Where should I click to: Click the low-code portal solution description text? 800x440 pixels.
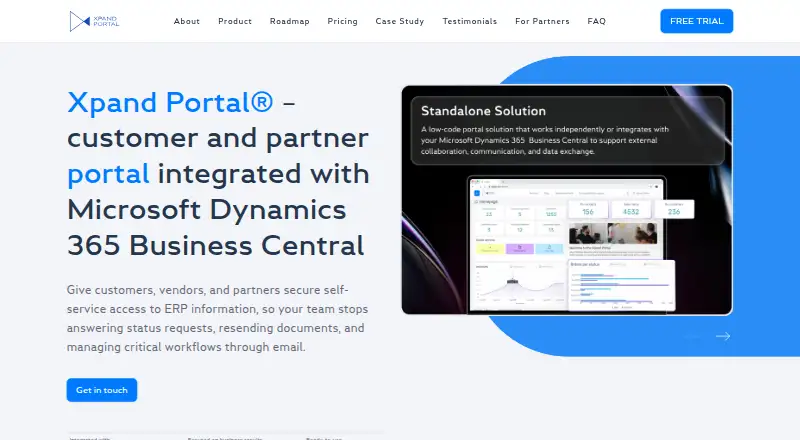544,140
